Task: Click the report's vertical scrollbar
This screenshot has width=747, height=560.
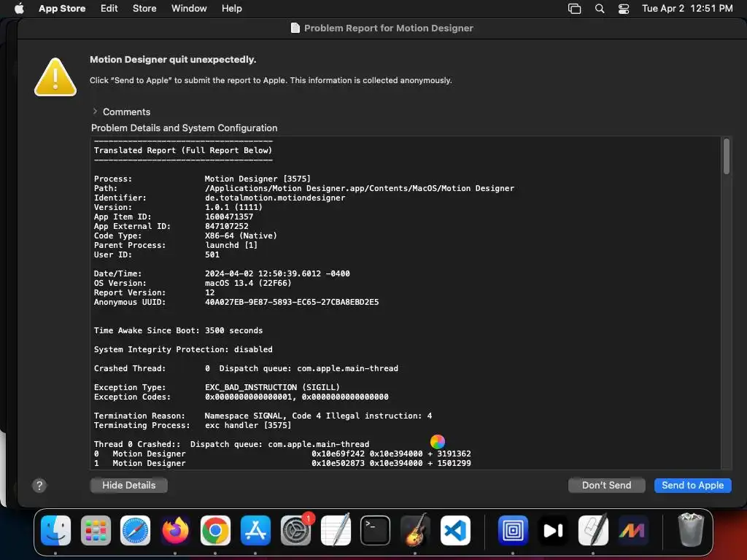Action: [726, 156]
